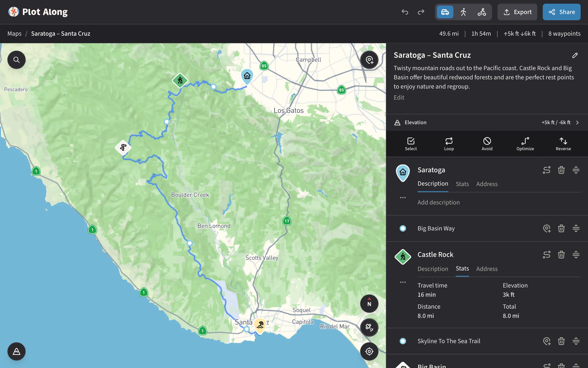The width and height of the screenshot is (588, 368).
Task: Open route options for Castle Rock
Action: [546, 255]
